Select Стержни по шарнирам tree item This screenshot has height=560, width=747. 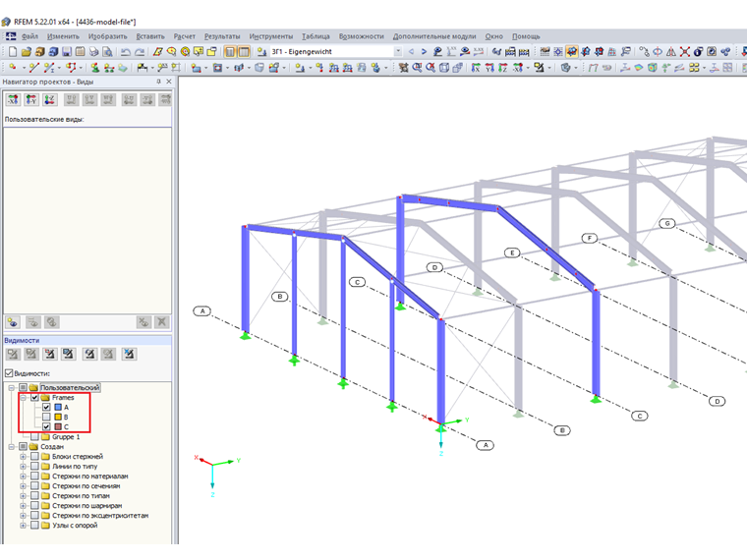coord(87,506)
